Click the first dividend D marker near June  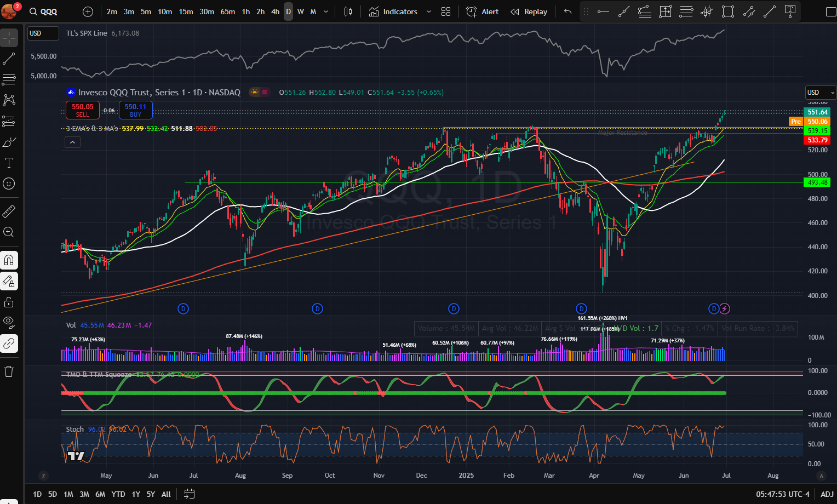pos(184,309)
